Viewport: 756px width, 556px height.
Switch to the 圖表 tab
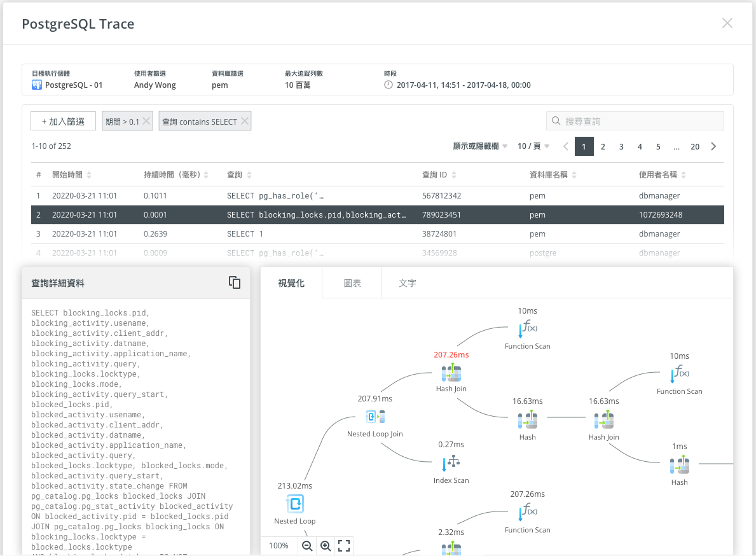click(x=351, y=282)
